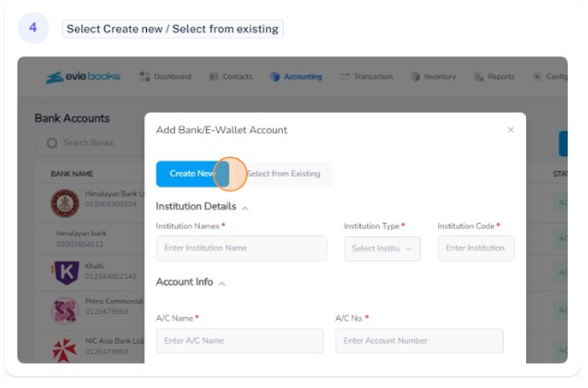Open the Dashboard icon in navbar

(145, 77)
